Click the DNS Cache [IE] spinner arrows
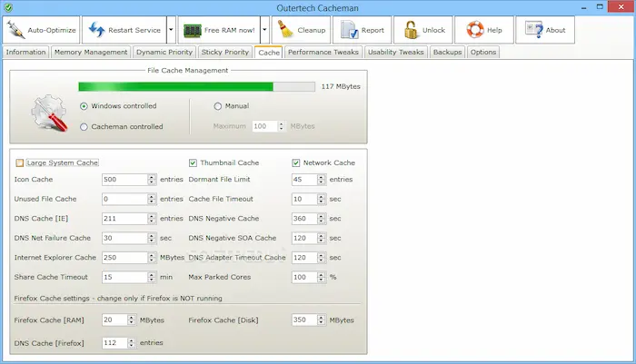This screenshot has width=636, height=364. tap(152, 219)
